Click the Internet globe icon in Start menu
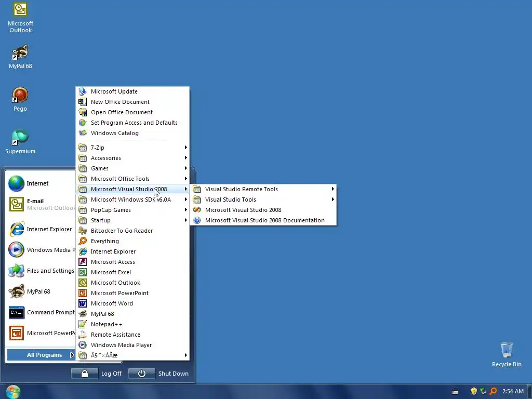 pos(16,183)
